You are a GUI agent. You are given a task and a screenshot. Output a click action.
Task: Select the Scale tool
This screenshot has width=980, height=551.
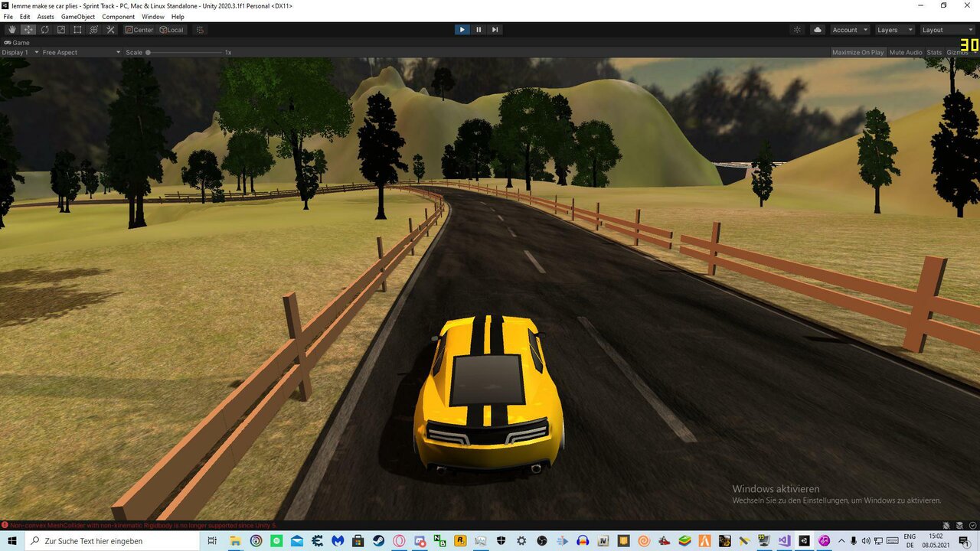coord(61,30)
